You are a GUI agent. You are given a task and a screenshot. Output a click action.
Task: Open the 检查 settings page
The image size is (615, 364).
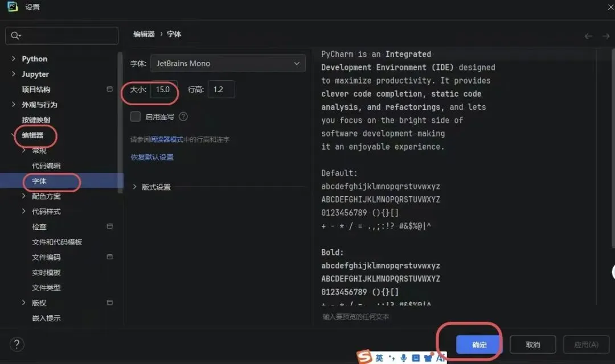point(39,227)
